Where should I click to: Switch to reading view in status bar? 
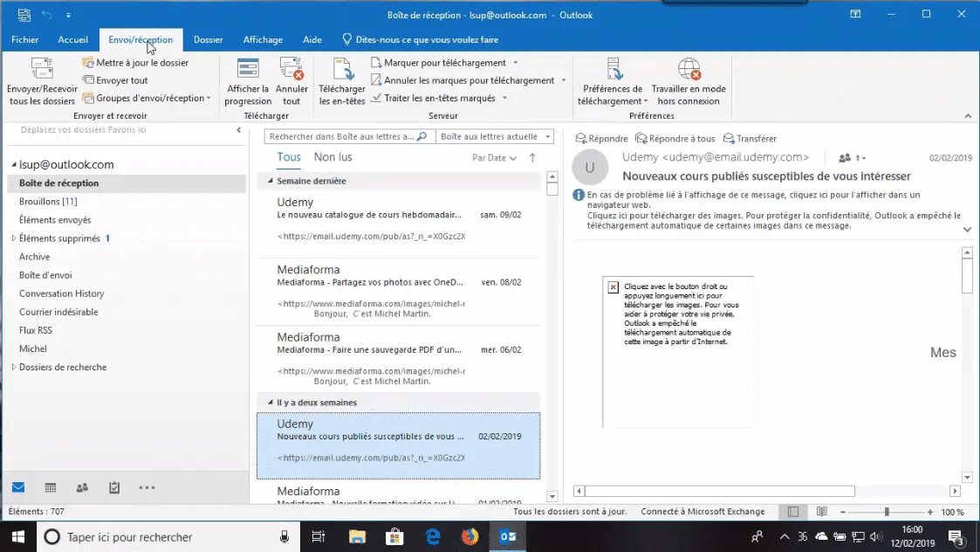(822, 512)
